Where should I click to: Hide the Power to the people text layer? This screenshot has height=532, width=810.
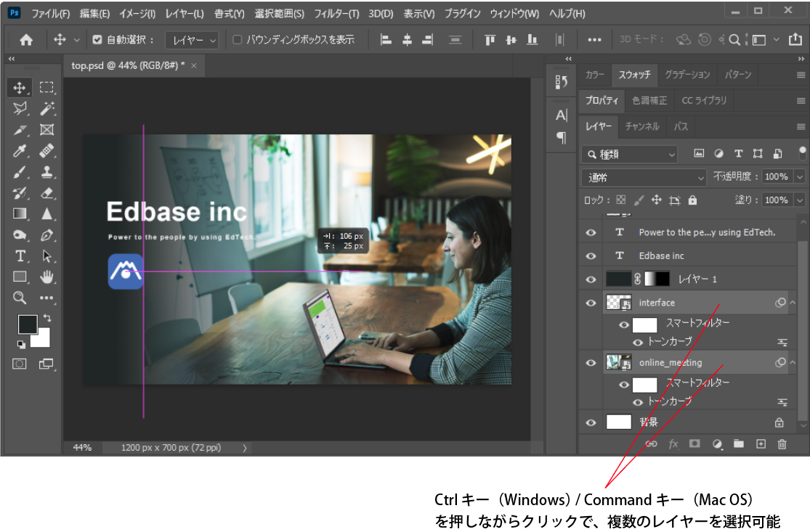click(591, 233)
